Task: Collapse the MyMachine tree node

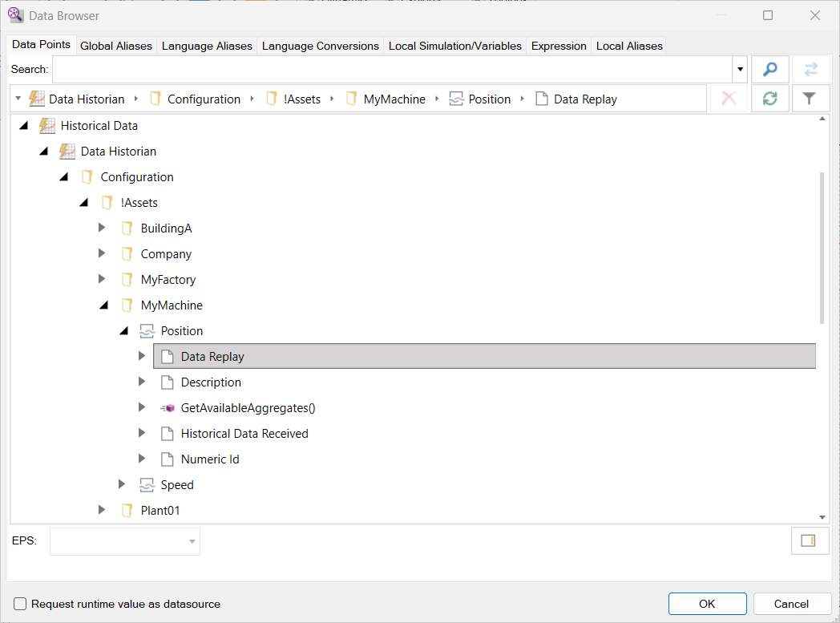Action: coord(103,305)
